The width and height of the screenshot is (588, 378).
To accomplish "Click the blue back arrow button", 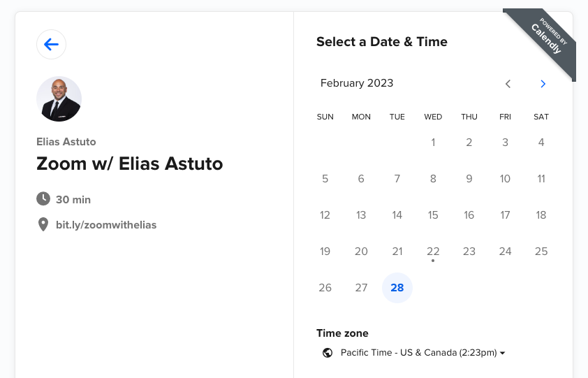I will pyautogui.click(x=52, y=44).
